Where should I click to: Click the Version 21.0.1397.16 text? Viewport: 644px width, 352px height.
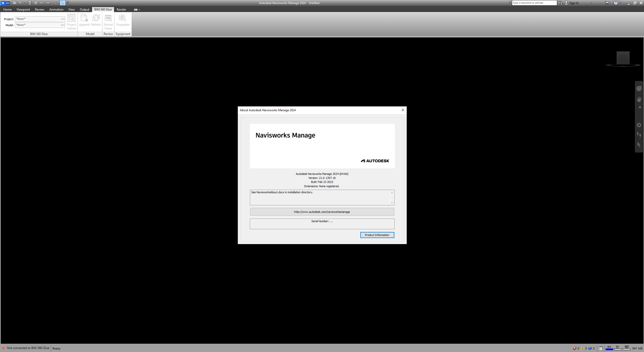point(322,178)
